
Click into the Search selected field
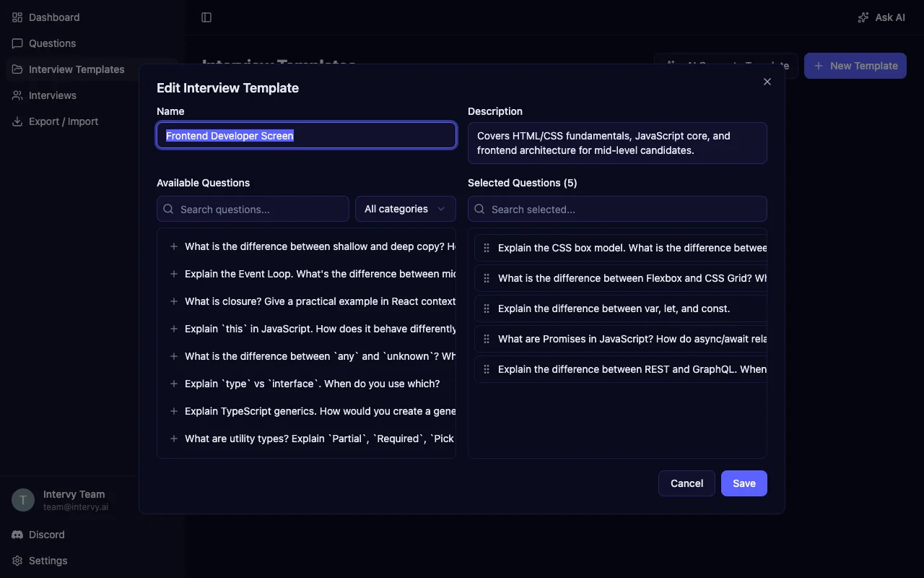tap(617, 209)
